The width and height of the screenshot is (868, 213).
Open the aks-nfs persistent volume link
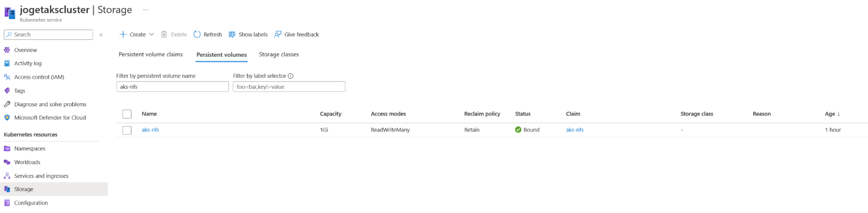tap(150, 130)
